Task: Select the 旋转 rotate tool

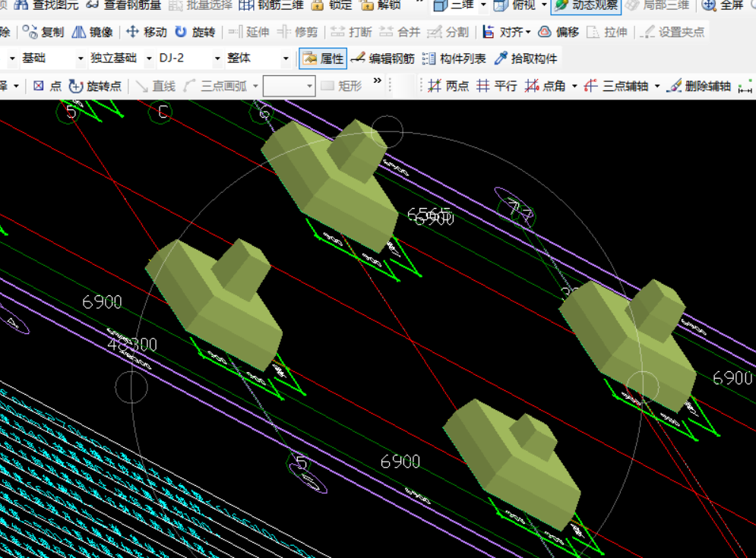Action: pyautogui.click(x=195, y=32)
